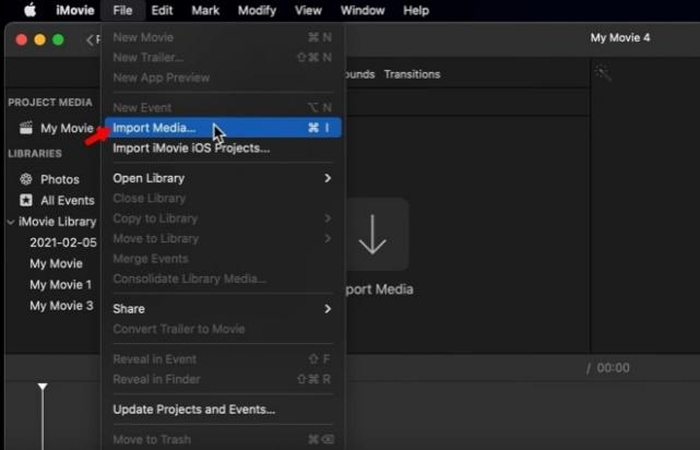Open the Help menu
The image size is (700, 450).
tap(416, 10)
